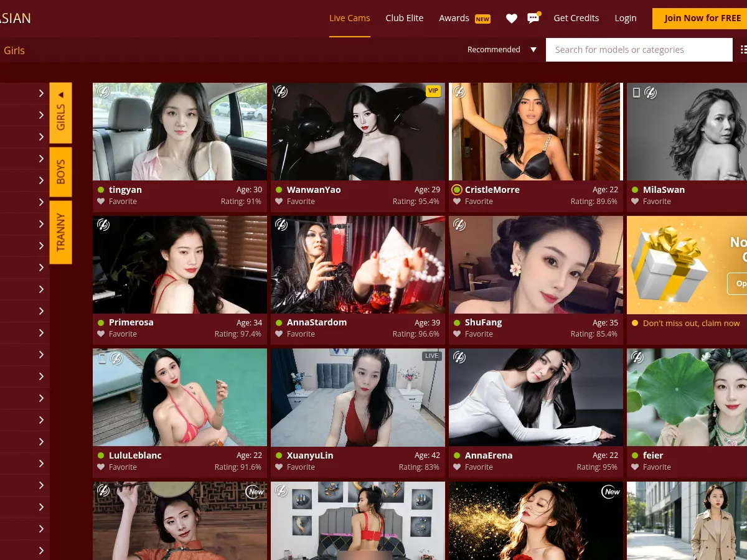This screenshot has height=560, width=747.
Task: Toggle favorite for AnnaErena
Action: click(473, 467)
